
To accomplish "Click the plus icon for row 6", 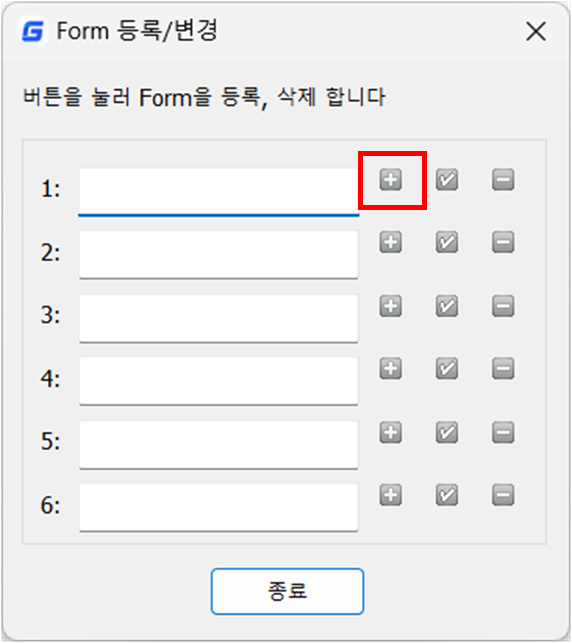I will (x=390, y=495).
